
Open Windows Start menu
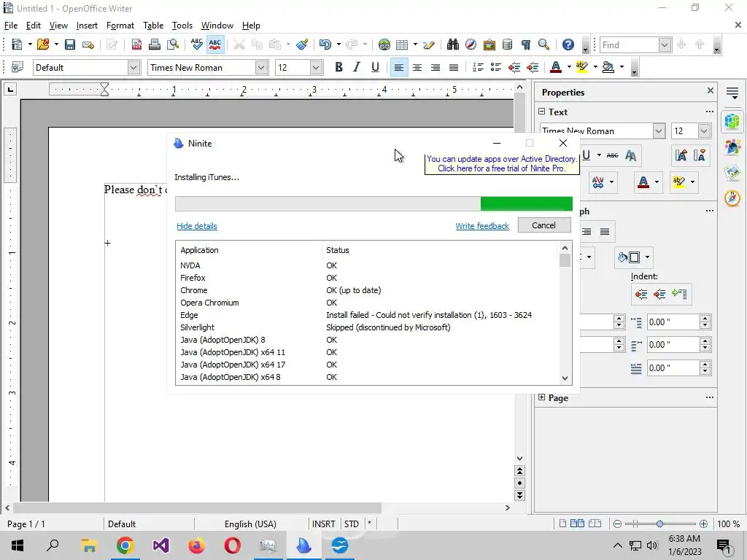coord(18,545)
